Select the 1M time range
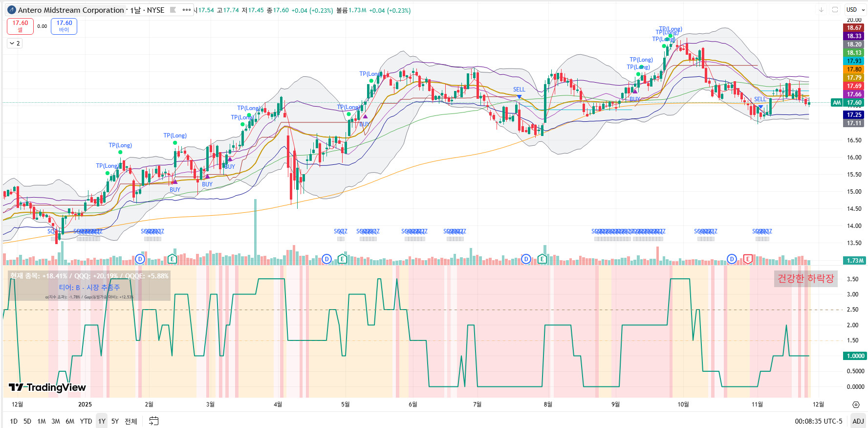This screenshot has height=428, width=868. [x=42, y=421]
